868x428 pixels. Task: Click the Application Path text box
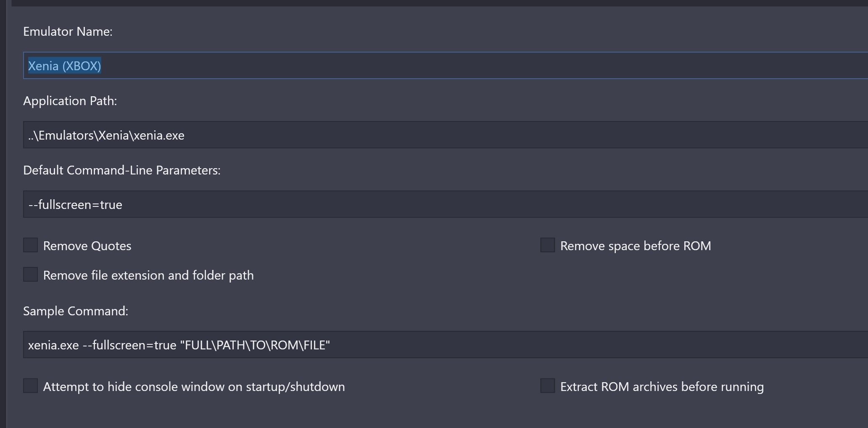point(446,135)
